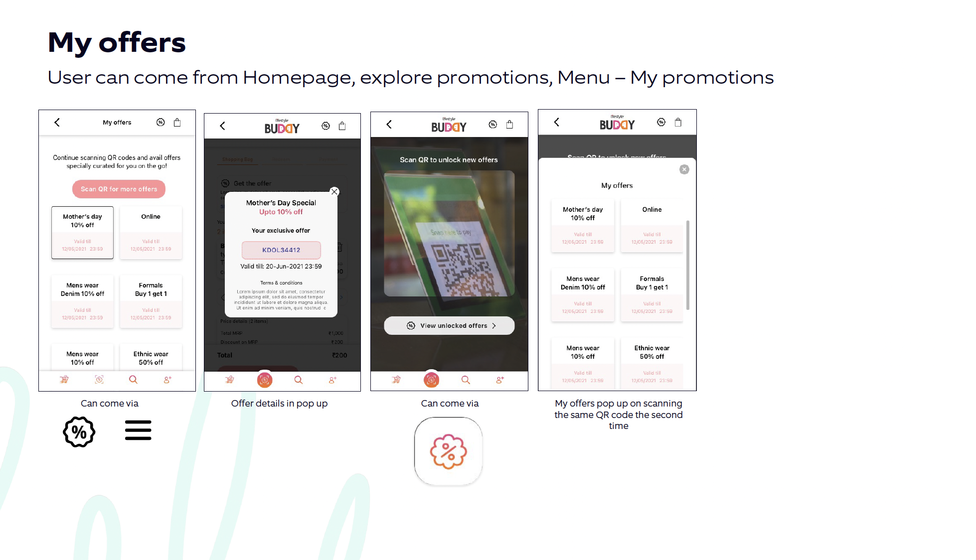The width and height of the screenshot is (976, 560).
Task: Go back from the offer details pop-up screen
Action: [x=222, y=126]
